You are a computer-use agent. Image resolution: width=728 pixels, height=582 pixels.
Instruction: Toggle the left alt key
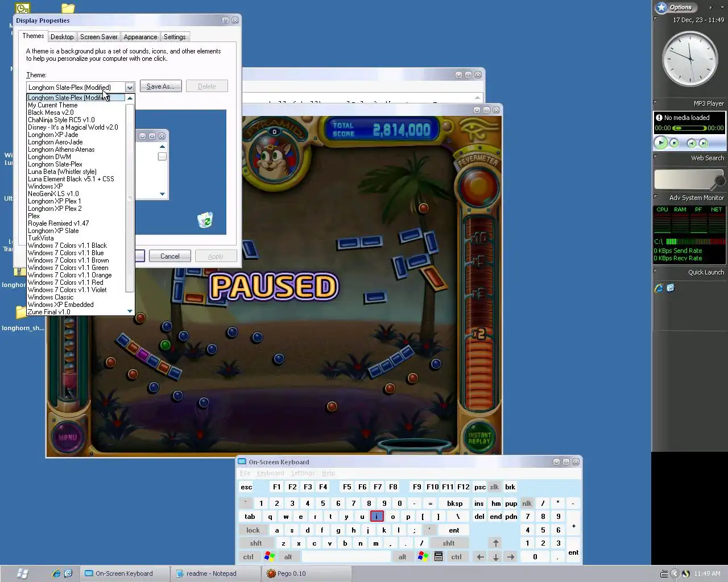pyautogui.click(x=288, y=557)
